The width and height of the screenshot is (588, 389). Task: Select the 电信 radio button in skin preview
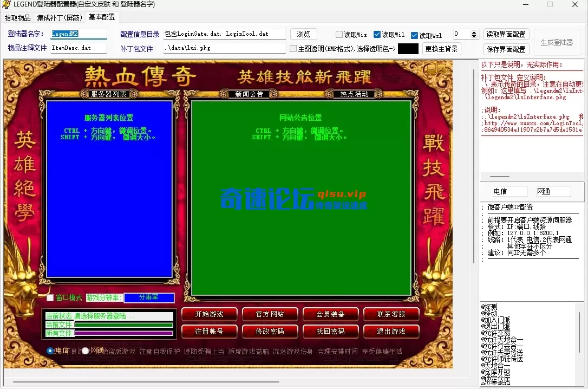[x=50, y=351]
